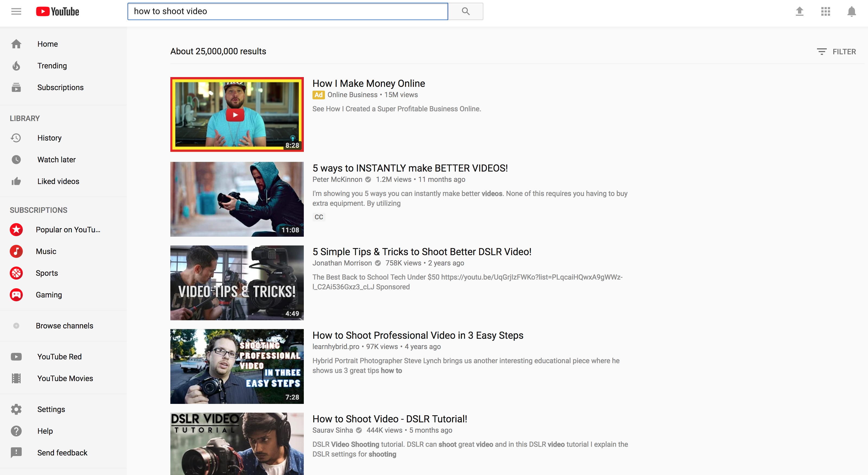Image resolution: width=868 pixels, height=475 pixels.
Task: Click the Trending flame icon
Action: click(16, 66)
